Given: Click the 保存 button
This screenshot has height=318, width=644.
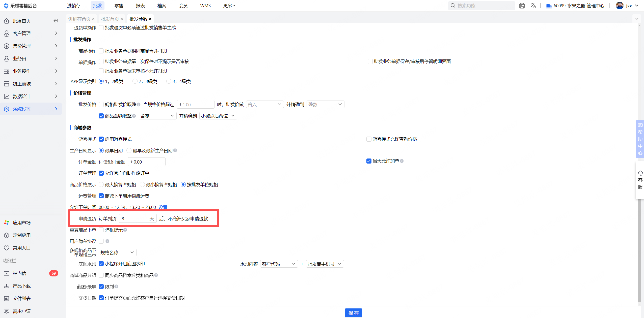Looking at the screenshot, I should (x=353, y=313).
